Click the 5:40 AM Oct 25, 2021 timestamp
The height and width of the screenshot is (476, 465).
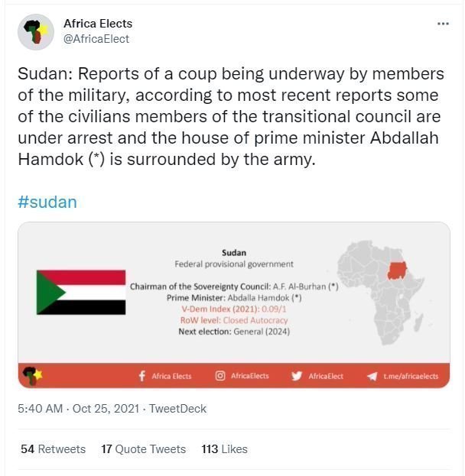click(79, 409)
